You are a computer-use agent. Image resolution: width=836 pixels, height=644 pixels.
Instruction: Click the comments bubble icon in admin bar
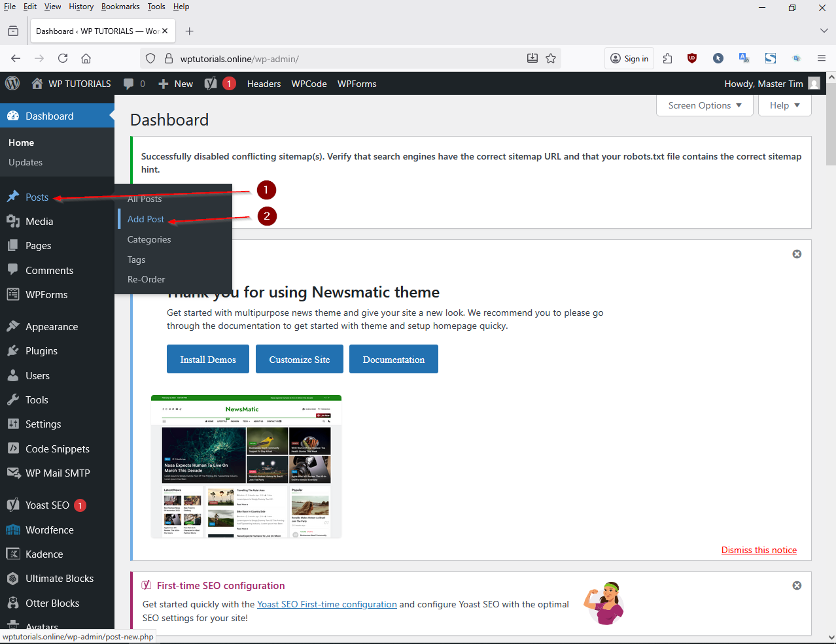129,84
